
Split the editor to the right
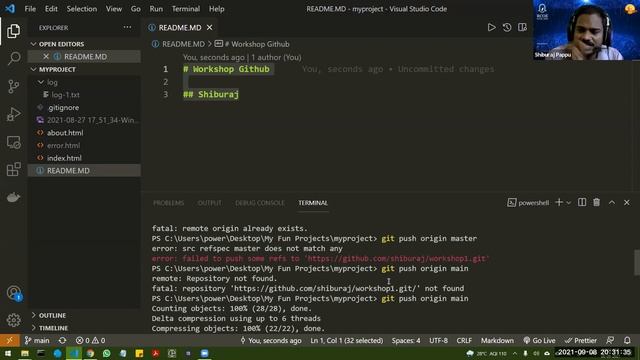click(x=522, y=27)
